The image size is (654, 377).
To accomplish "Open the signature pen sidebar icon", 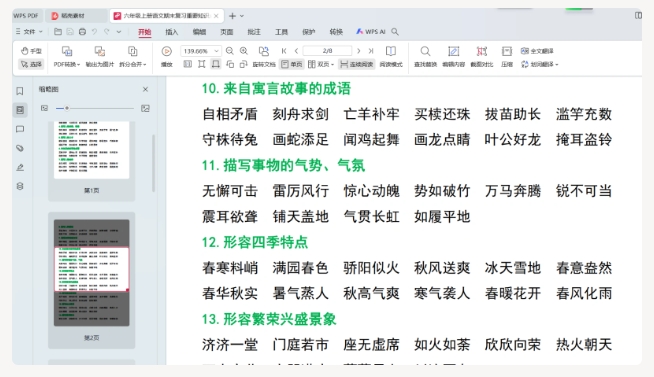I will point(20,167).
